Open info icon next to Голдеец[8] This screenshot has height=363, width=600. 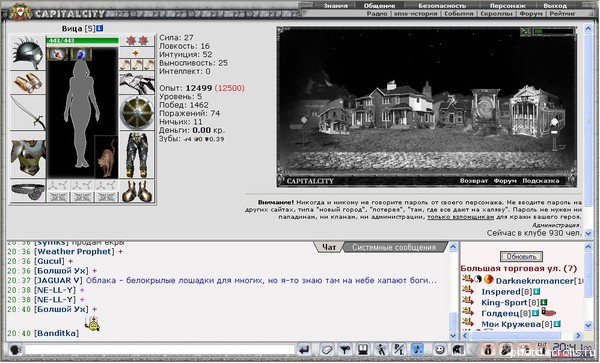click(x=535, y=313)
